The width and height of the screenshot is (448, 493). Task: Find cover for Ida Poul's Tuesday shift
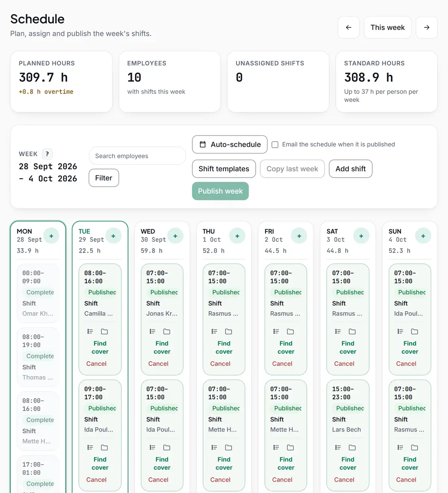point(100,464)
